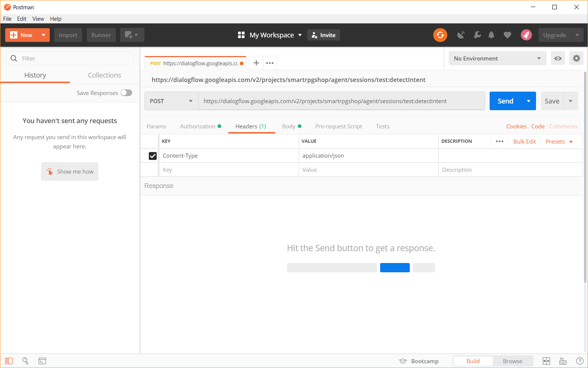The width and height of the screenshot is (588, 368).
Task: Open the capture requests satellite icon
Action: (x=461, y=35)
